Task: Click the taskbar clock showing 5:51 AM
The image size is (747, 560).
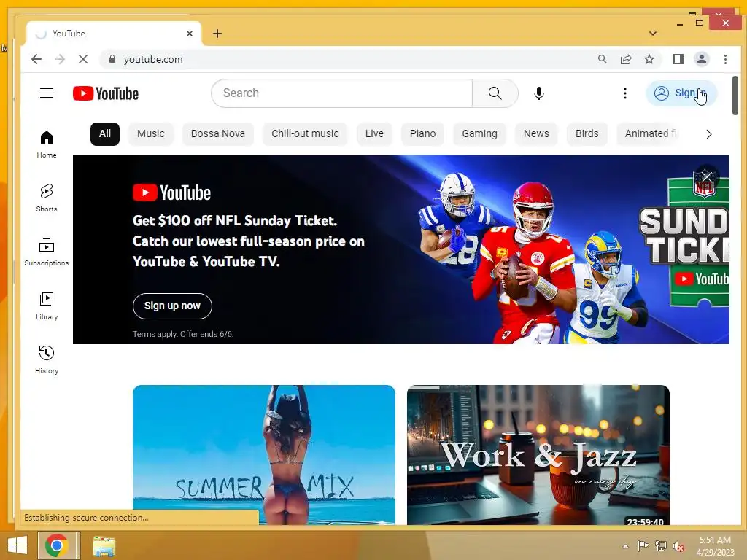Action: [715, 545]
